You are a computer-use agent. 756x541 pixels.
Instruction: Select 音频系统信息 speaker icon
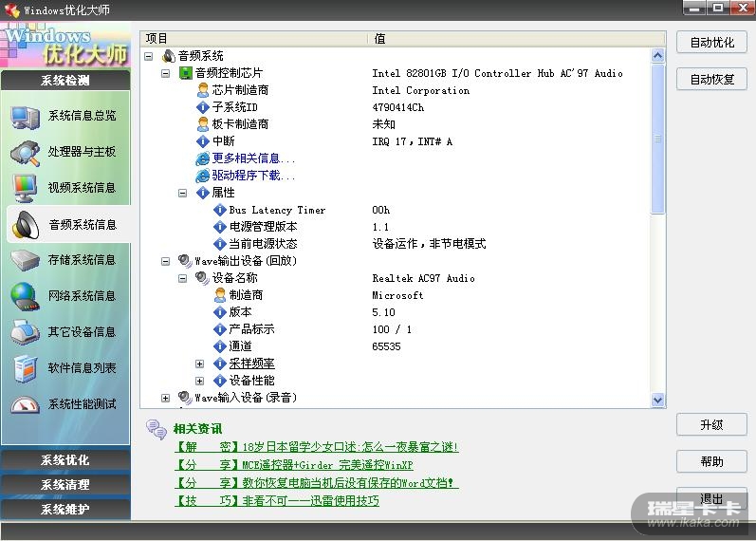tap(26, 225)
